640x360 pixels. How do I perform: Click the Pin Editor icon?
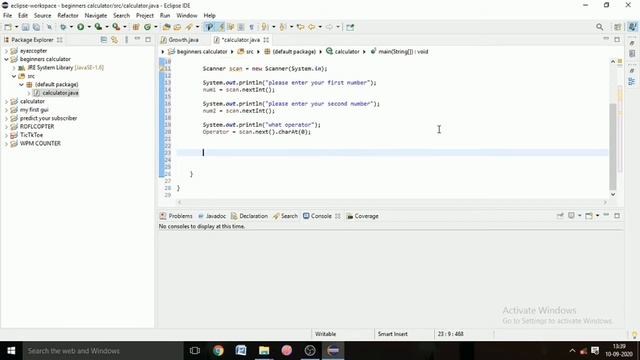tap(350, 27)
